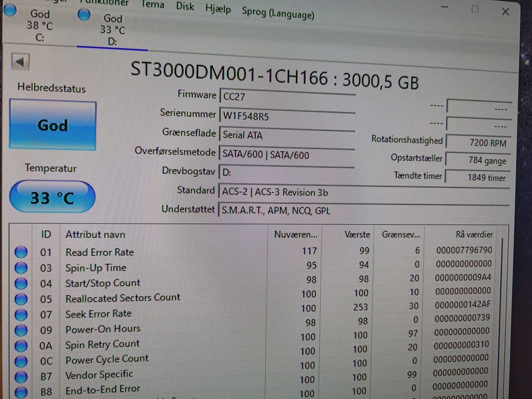Open the Sprog (Language) menu

coord(278,13)
